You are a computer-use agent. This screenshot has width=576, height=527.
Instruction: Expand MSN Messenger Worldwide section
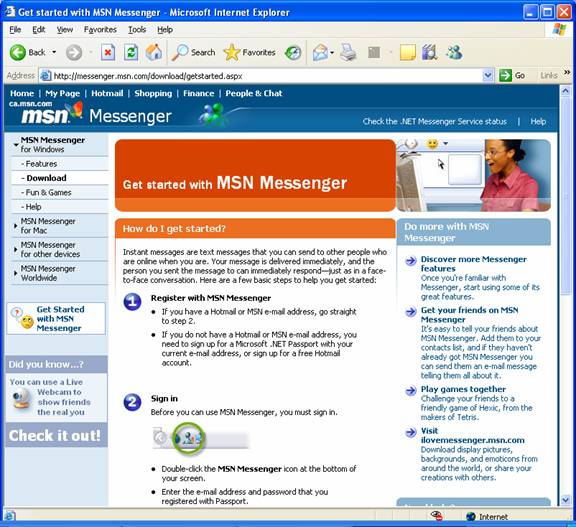click(x=15, y=273)
